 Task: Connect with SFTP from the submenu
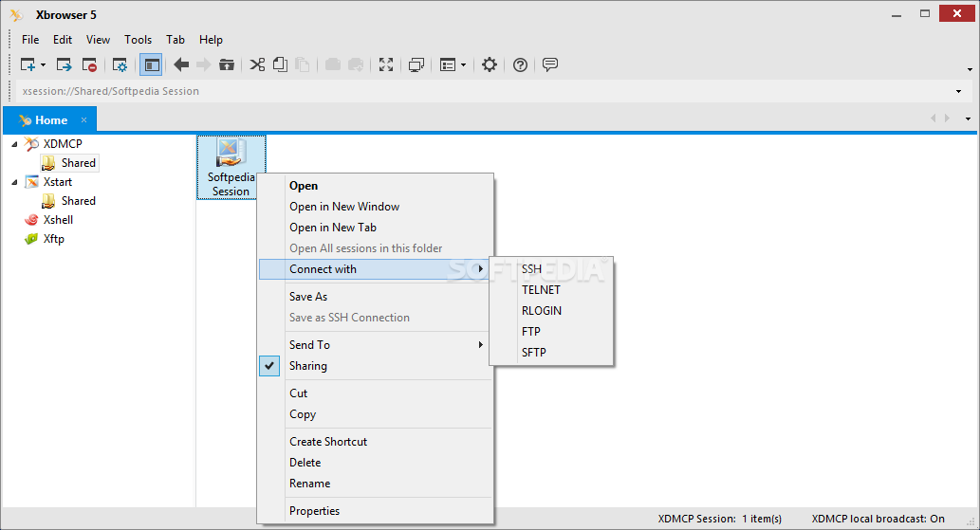pyautogui.click(x=551, y=353)
